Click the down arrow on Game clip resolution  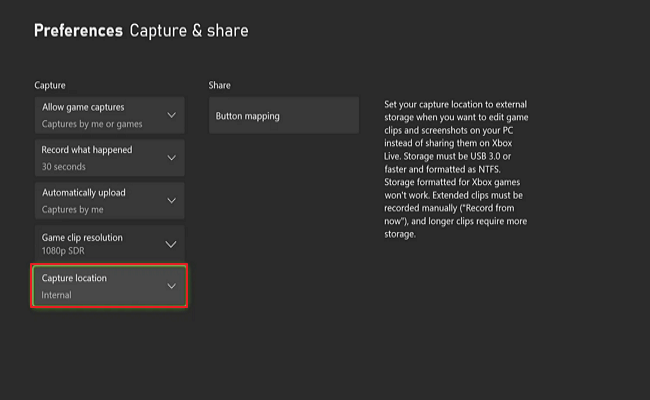click(x=172, y=244)
